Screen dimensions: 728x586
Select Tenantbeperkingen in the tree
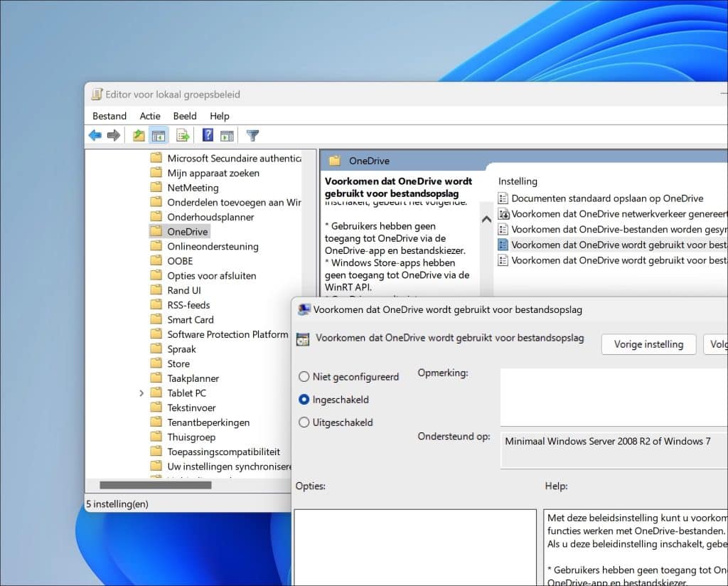point(208,422)
